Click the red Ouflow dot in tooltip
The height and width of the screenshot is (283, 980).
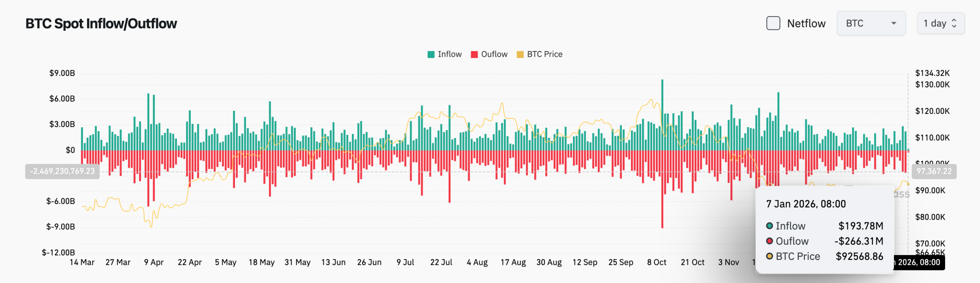(769, 241)
